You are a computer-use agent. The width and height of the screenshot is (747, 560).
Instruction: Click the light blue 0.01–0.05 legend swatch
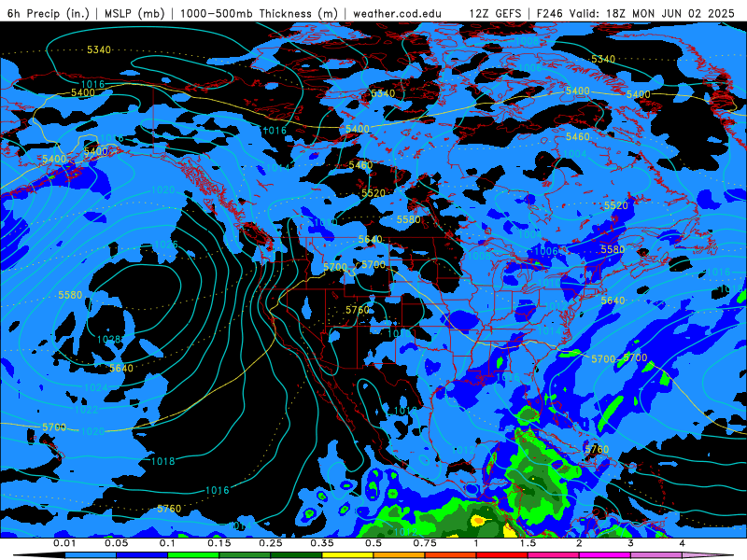(x=90, y=555)
